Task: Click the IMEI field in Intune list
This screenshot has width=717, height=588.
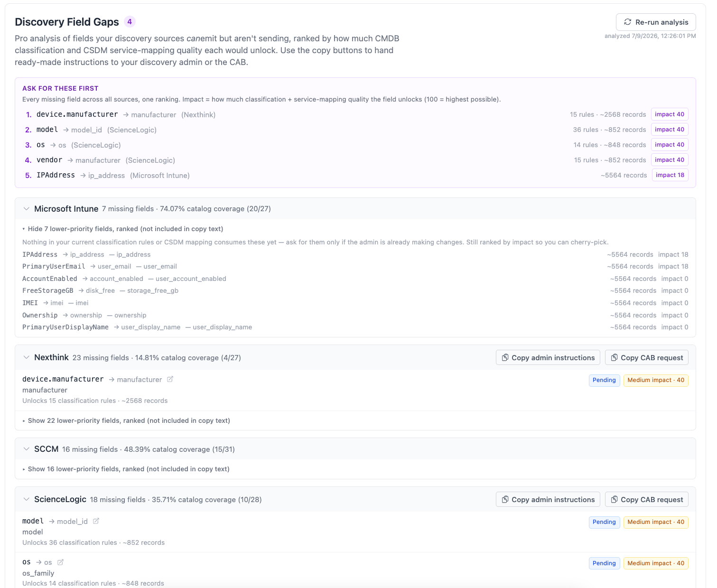Action: point(30,303)
